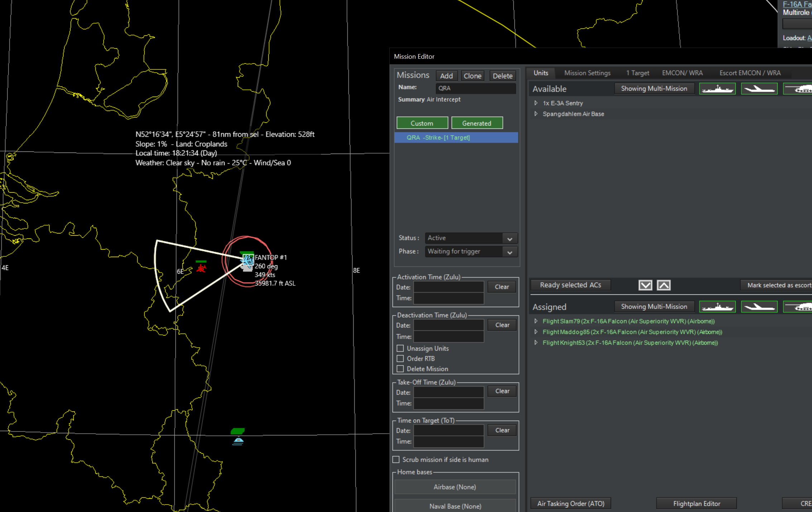Select the red hostile aircraft on map
The width and height of the screenshot is (812, 512).
201,268
